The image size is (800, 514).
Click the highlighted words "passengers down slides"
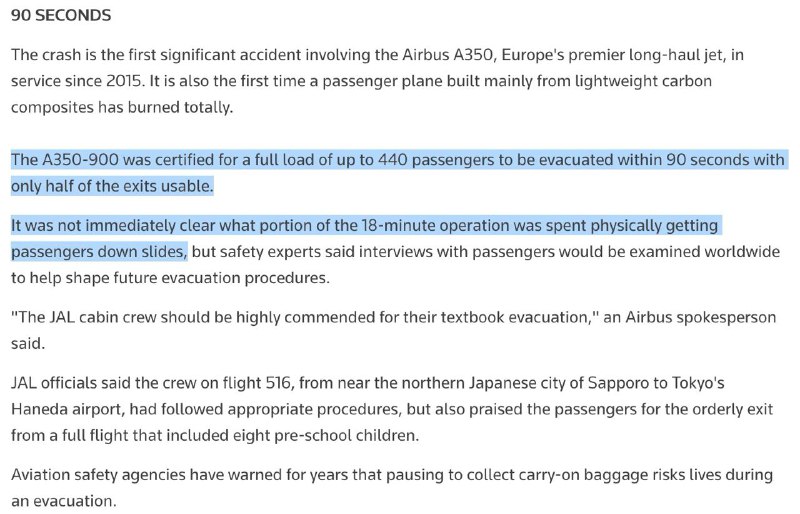coord(98,251)
